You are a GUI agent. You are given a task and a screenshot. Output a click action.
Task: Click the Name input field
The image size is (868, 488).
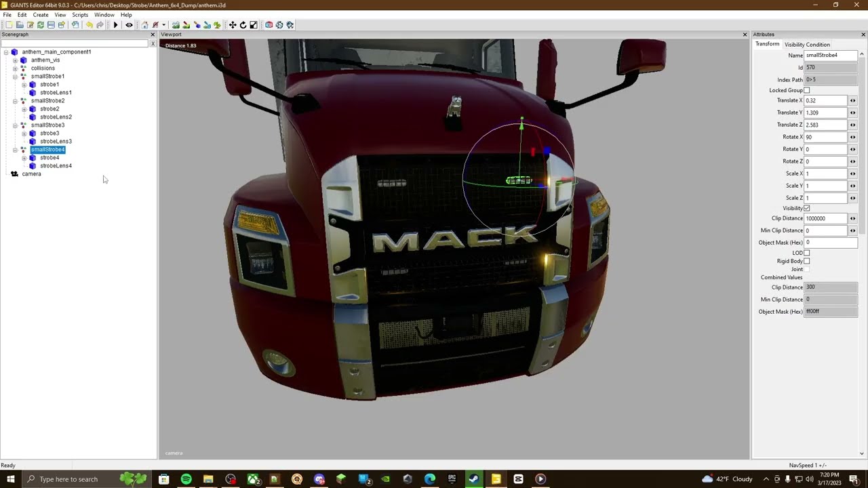831,56
